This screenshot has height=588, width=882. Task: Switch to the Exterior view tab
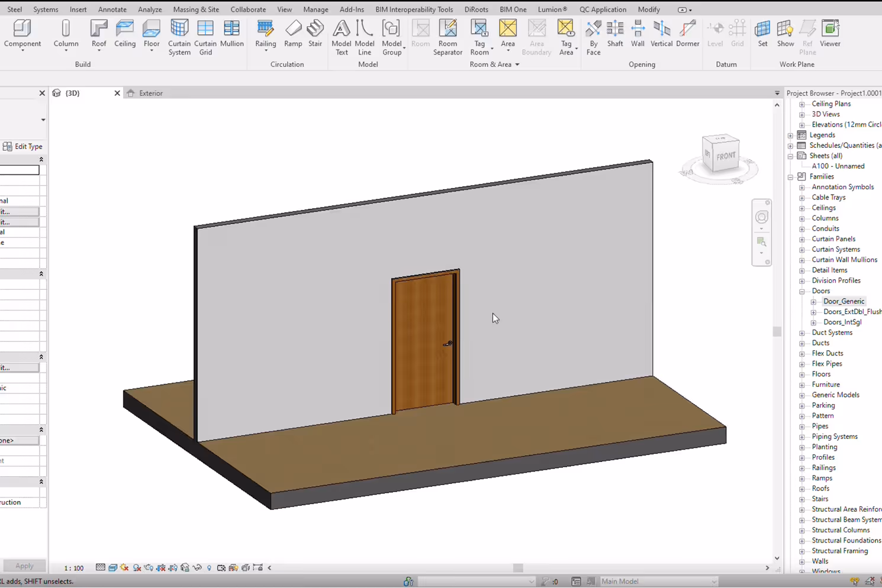click(151, 93)
